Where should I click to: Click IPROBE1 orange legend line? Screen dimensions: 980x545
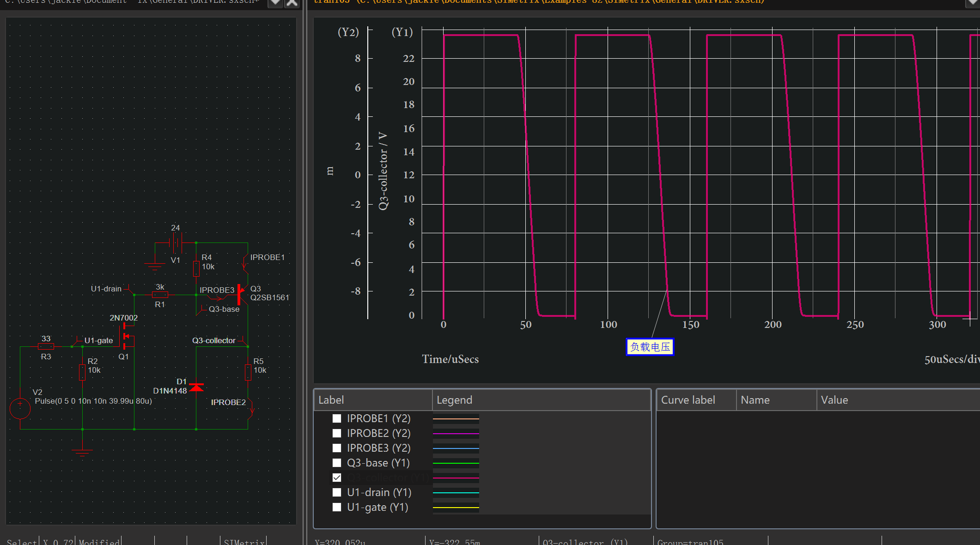[x=456, y=419]
